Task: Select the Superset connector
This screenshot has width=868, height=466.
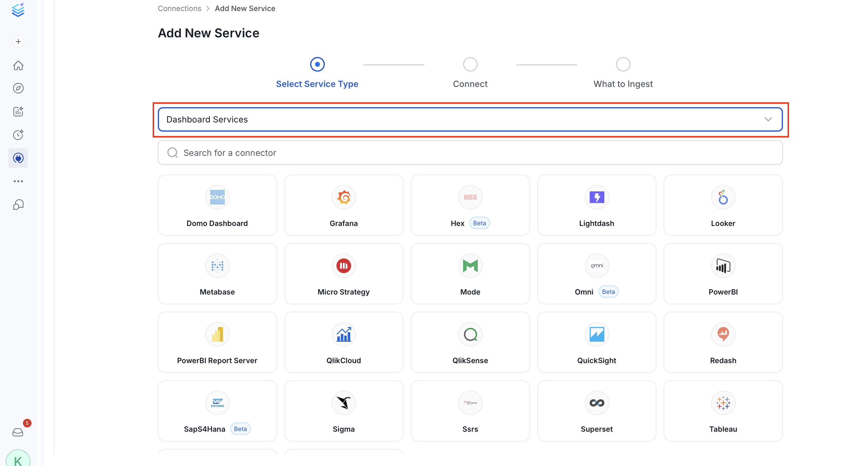Action: tap(597, 411)
